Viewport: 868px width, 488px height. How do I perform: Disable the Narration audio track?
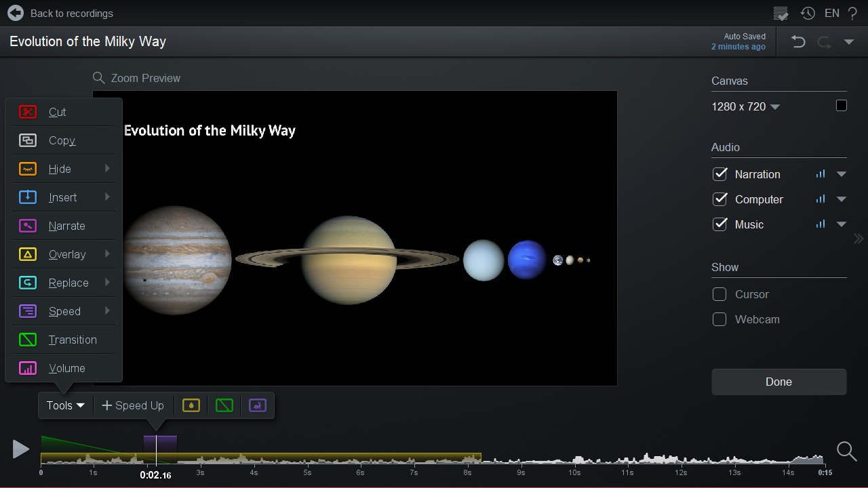[719, 174]
